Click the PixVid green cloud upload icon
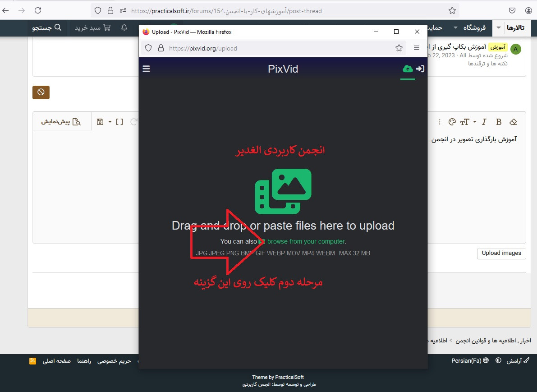This screenshot has height=392, width=537. coord(408,69)
